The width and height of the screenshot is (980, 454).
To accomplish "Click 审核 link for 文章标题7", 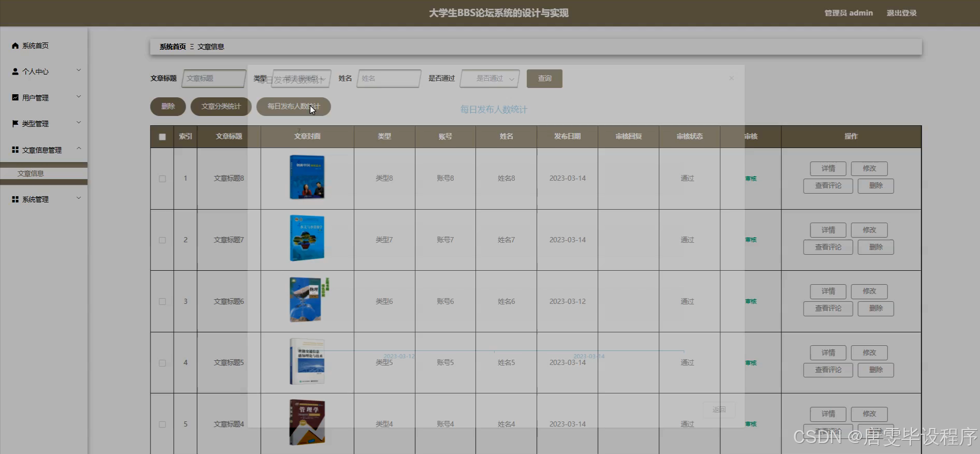I will point(751,240).
